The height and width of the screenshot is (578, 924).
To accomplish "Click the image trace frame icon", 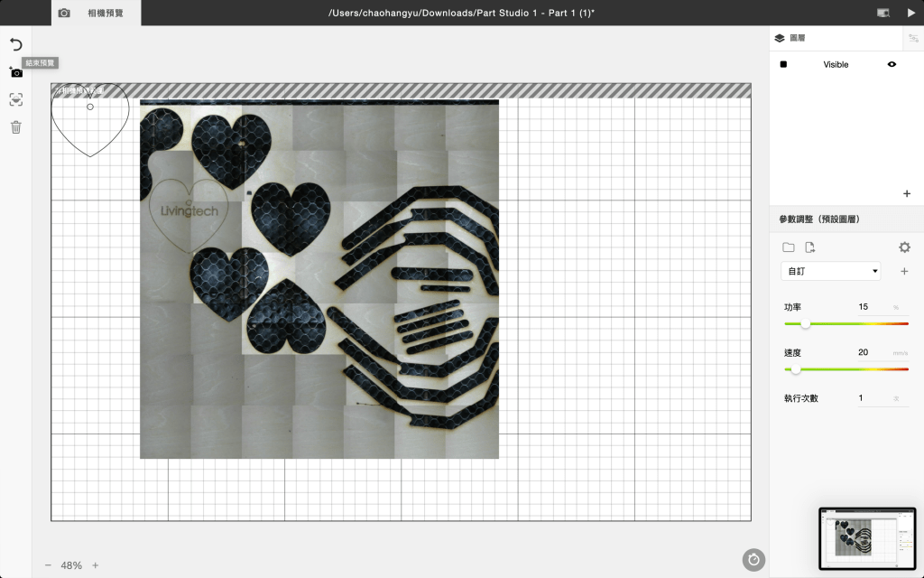I will tap(15, 100).
